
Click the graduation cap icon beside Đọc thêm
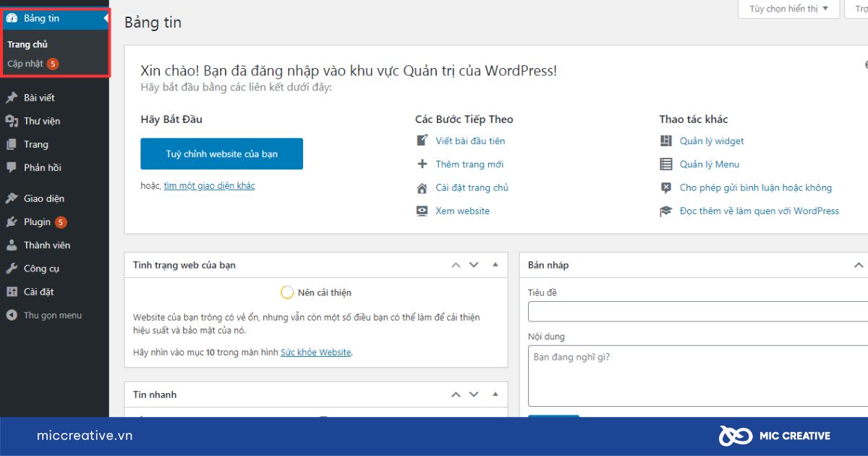coord(666,211)
